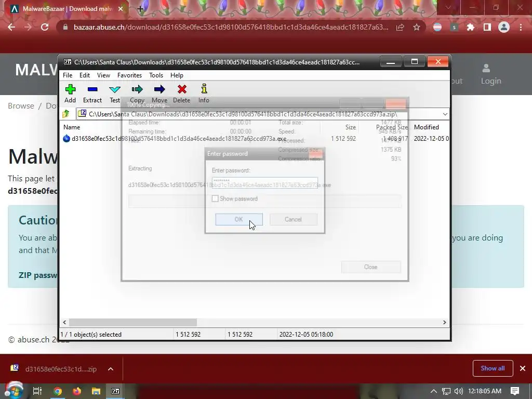Screen dimensions: 532x399
Task: Click the share page icon in address bar
Action: [x=400, y=27]
